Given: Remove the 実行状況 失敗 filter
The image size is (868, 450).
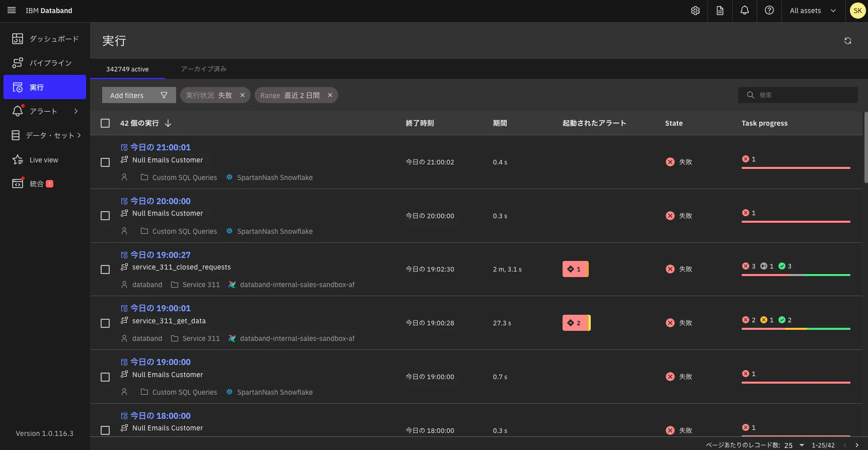Looking at the screenshot, I should [243, 95].
